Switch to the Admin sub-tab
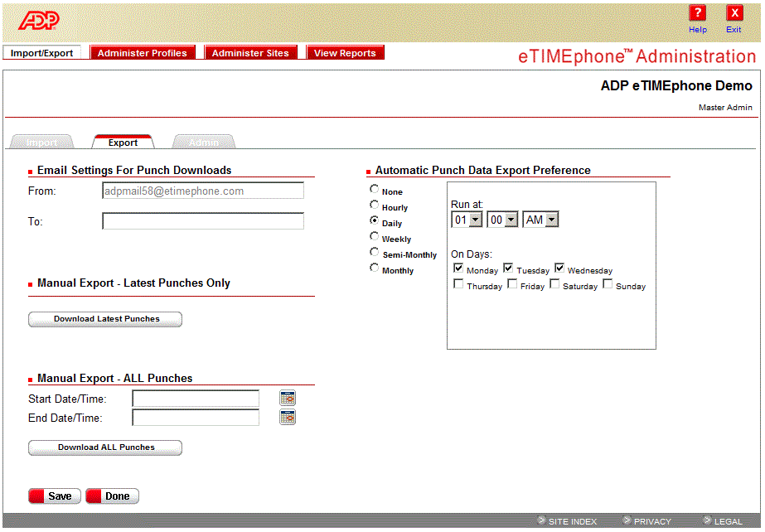 pyautogui.click(x=204, y=142)
